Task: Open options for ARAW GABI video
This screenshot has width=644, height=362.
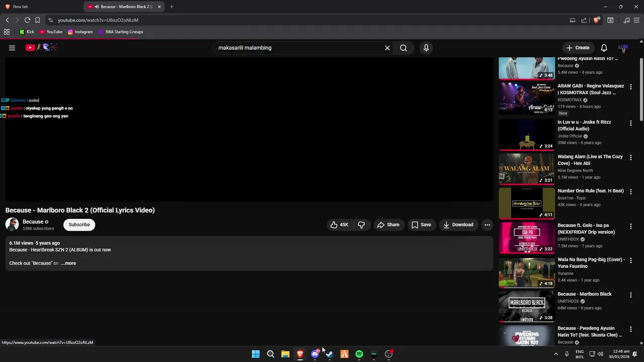Action: tap(631, 86)
